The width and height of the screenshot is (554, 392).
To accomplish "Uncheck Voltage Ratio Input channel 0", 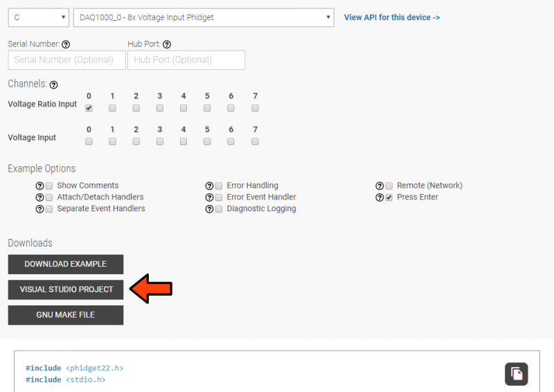I will click(89, 108).
